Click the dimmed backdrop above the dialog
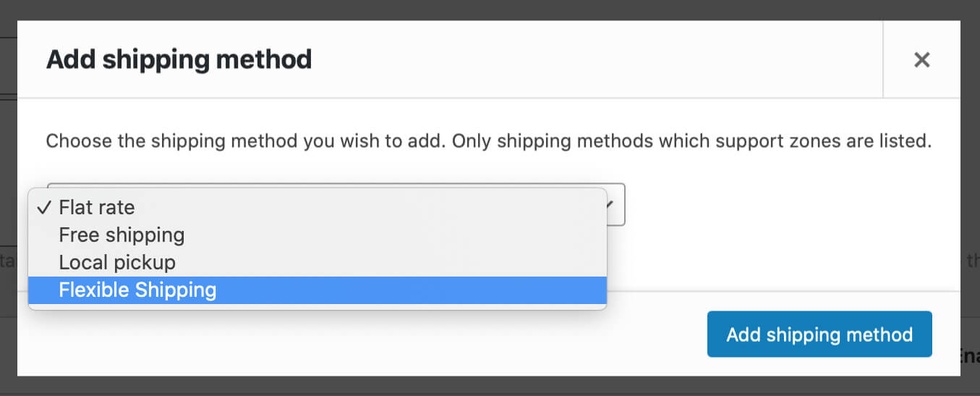 coord(490,9)
